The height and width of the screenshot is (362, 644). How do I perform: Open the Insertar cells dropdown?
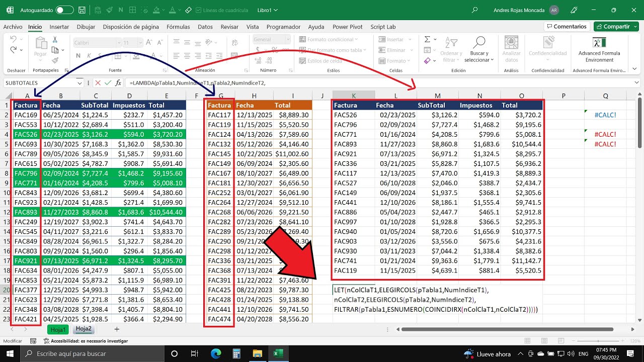pos(396,39)
